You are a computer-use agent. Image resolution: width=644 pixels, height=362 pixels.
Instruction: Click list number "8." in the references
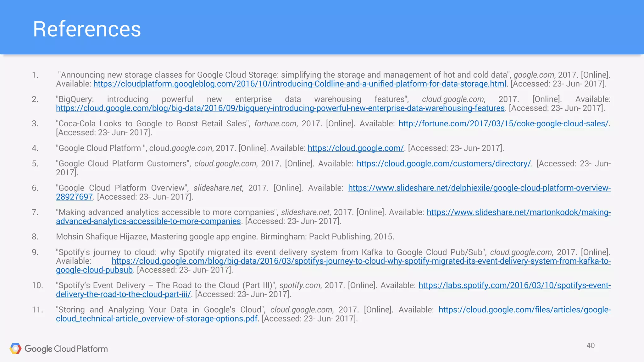35,237
